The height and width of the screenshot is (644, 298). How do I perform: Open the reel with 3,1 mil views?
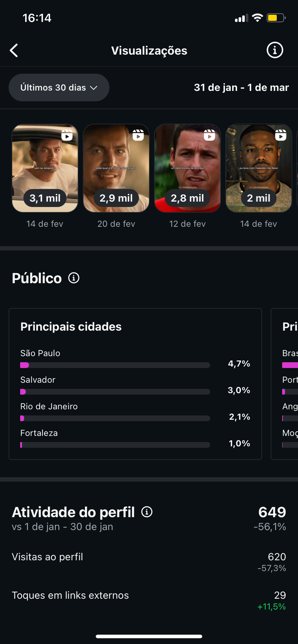click(x=45, y=168)
